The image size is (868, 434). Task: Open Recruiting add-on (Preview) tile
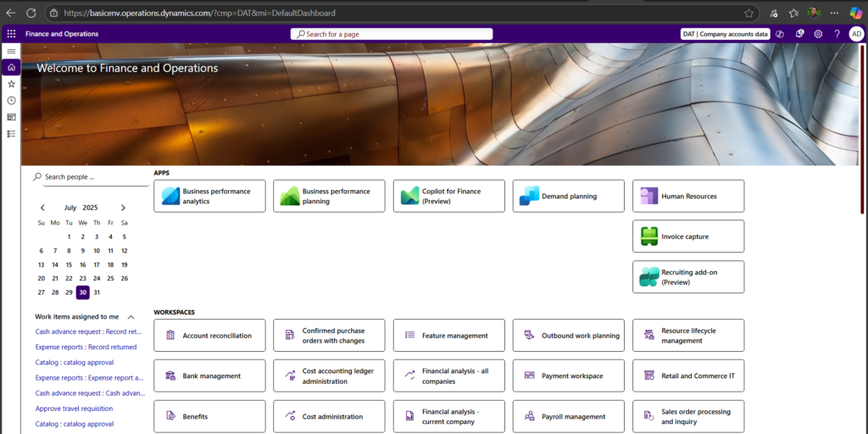[688, 277]
